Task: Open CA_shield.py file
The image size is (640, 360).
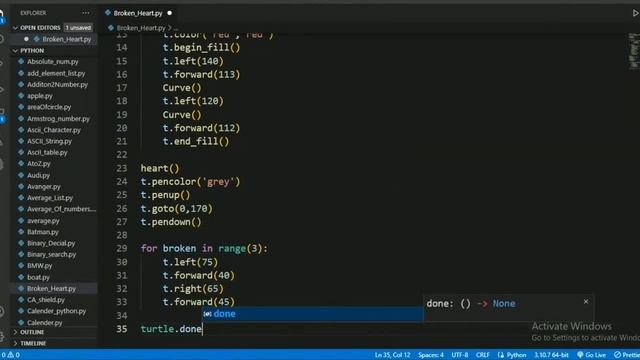Action: tap(46, 300)
